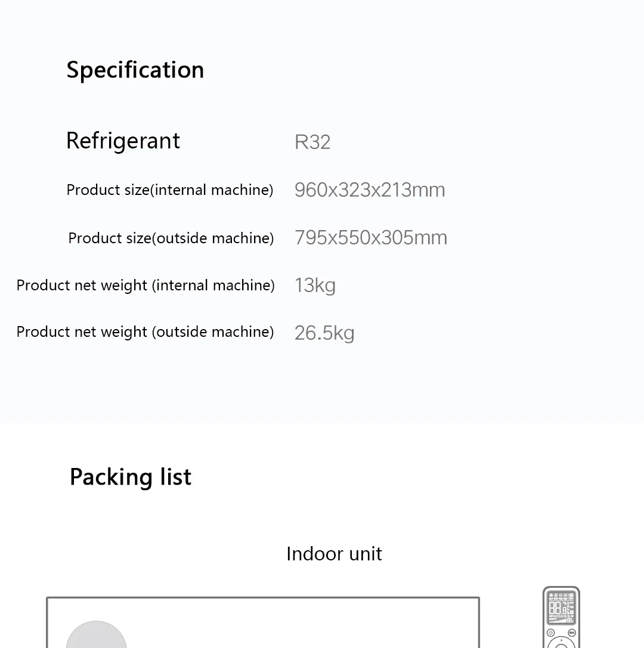Click the Product size (internal machine) label
This screenshot has width=644, height=648.
(170, 190)
